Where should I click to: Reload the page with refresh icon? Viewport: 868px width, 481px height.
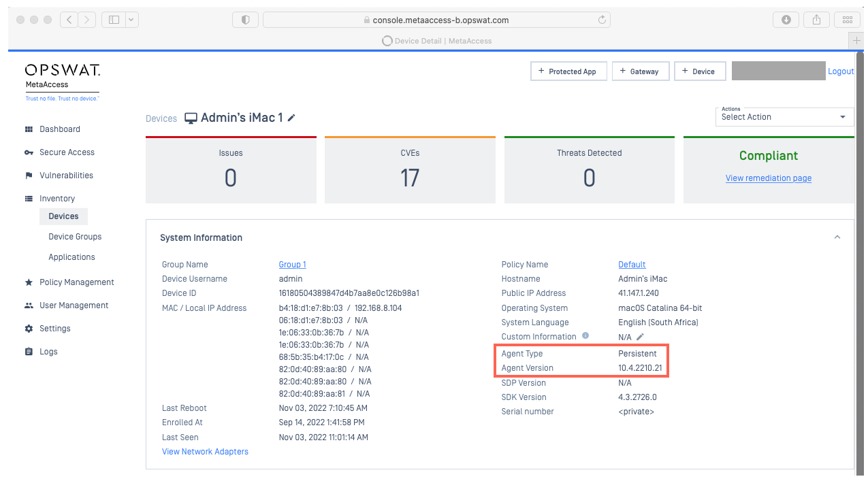coord(602,20)
